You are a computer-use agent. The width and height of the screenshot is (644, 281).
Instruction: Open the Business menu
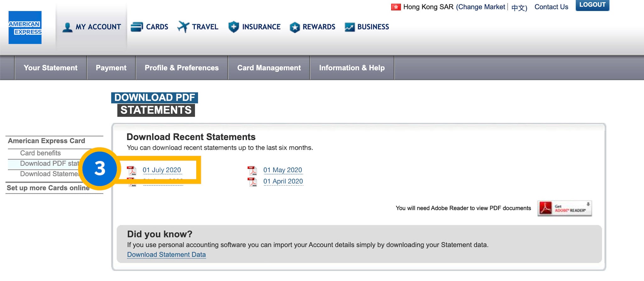[367, 27]
